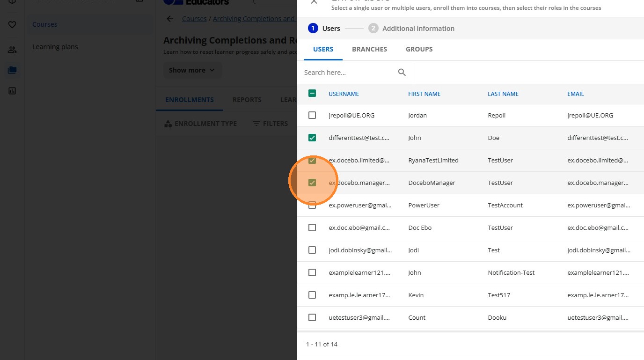Open the Enrollments tab
644x360 pixels.
click(190, 100)
